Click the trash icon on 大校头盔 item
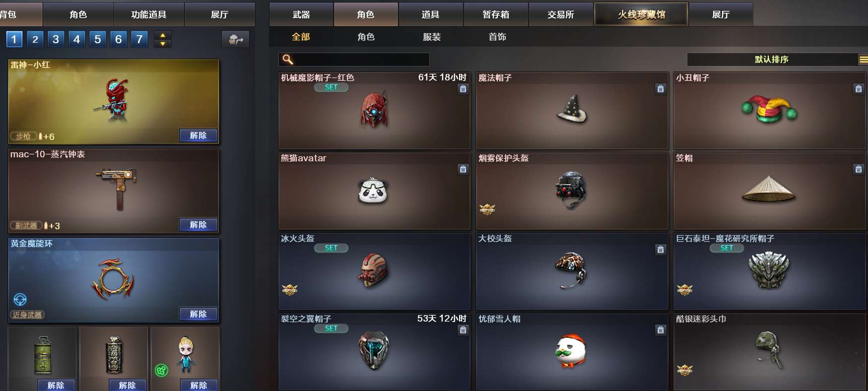Screen dimensions: 868x391 point(660,250)
